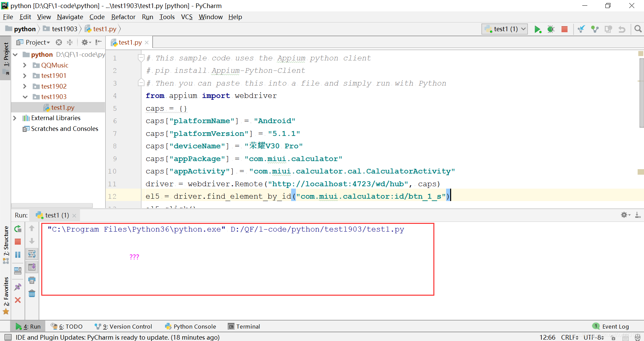Click test1903 in breadcrumb bar
Screen dimensions: 644x341
[x=60, y=29]
